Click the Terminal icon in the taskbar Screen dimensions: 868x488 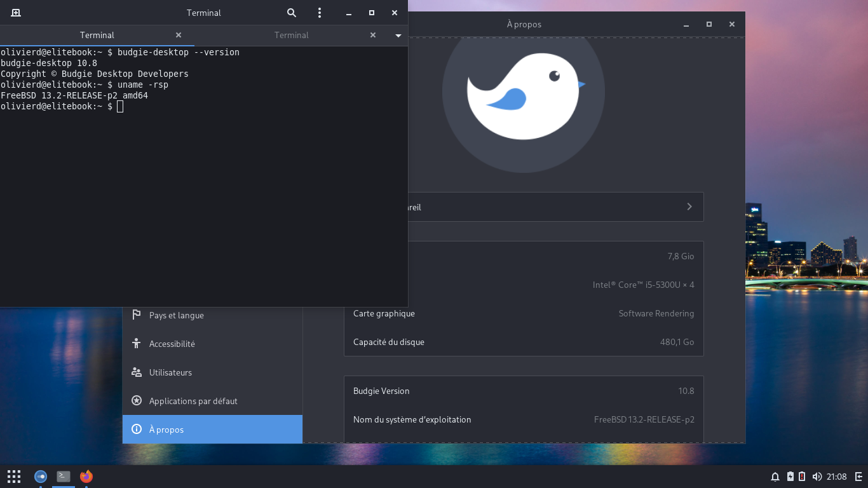pyautogui.click(x=64, y=476)
